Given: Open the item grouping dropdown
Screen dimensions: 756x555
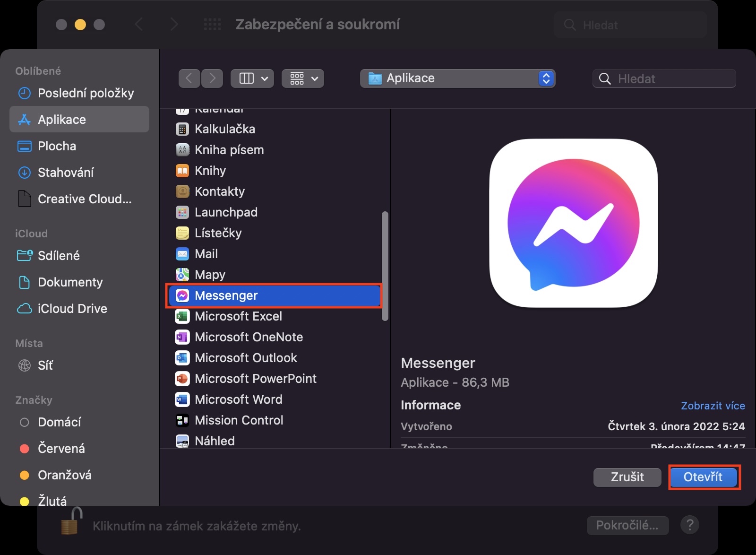Looking at the screenshot, I should [x=303, y=78].
